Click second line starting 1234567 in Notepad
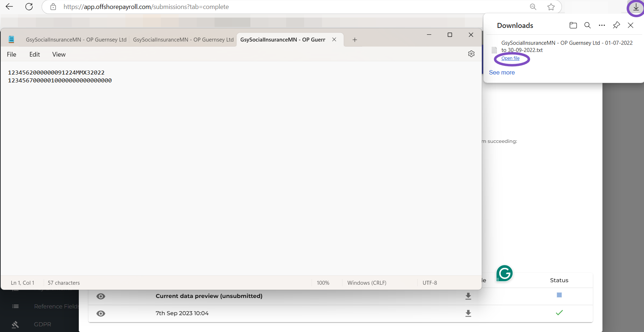The width and height of the screenshot is (644, 332). click(x=60, y=81)
